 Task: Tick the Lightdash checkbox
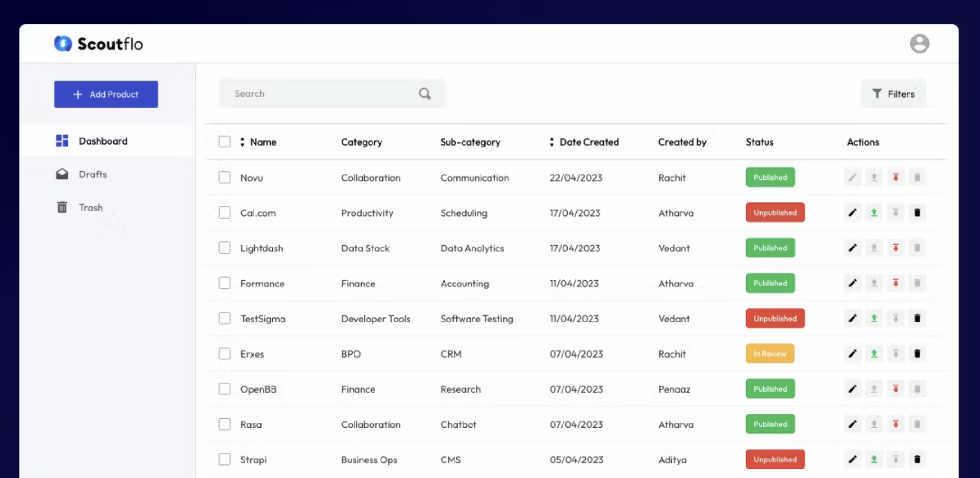[225, 248]
